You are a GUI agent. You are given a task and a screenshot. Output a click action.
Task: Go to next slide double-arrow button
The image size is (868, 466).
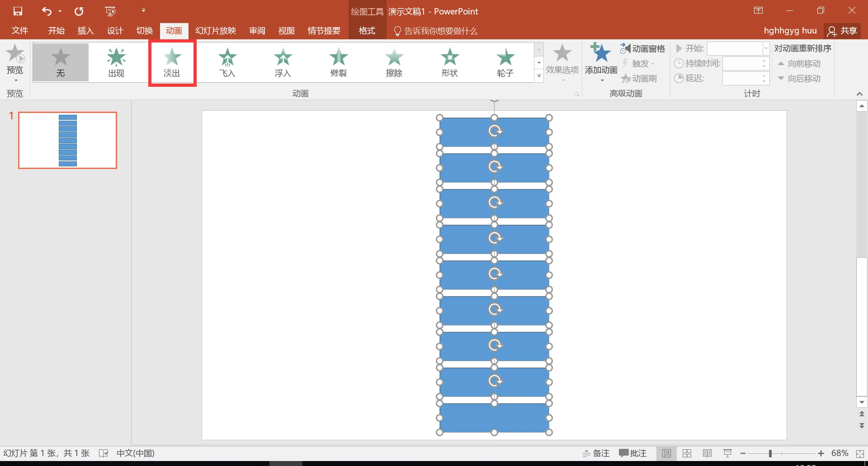tap(862, 425)
